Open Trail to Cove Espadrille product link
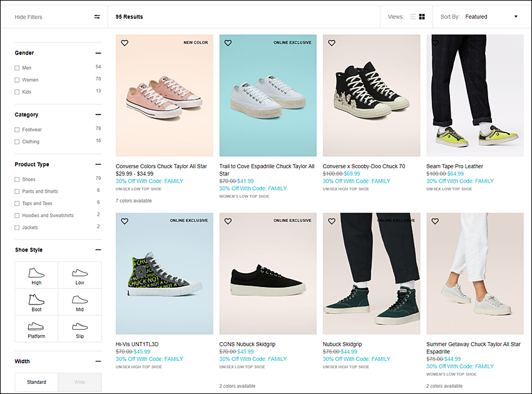 pos(267,170)
